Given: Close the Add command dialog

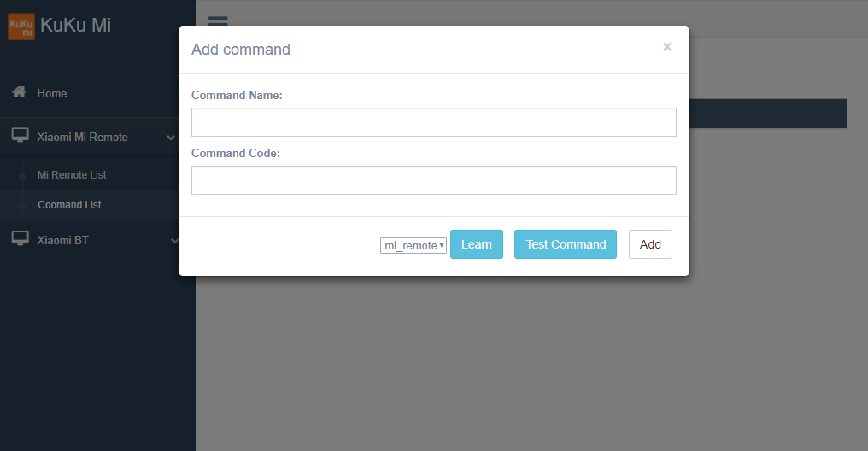Looking at the screenshot, I should [667, 47].
